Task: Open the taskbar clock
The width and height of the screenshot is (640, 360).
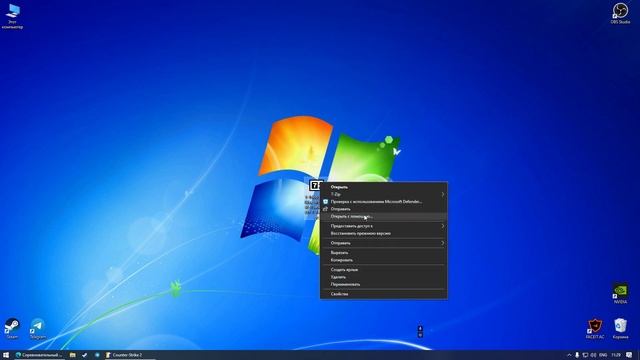Action: 616,355
